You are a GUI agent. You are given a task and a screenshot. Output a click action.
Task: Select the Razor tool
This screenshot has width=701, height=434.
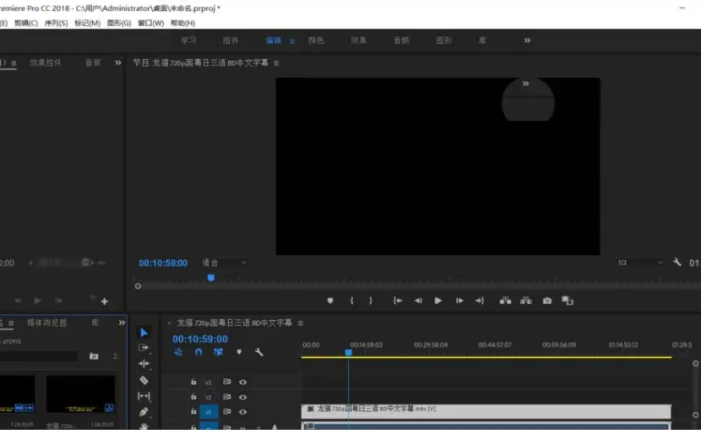point(144,380)
